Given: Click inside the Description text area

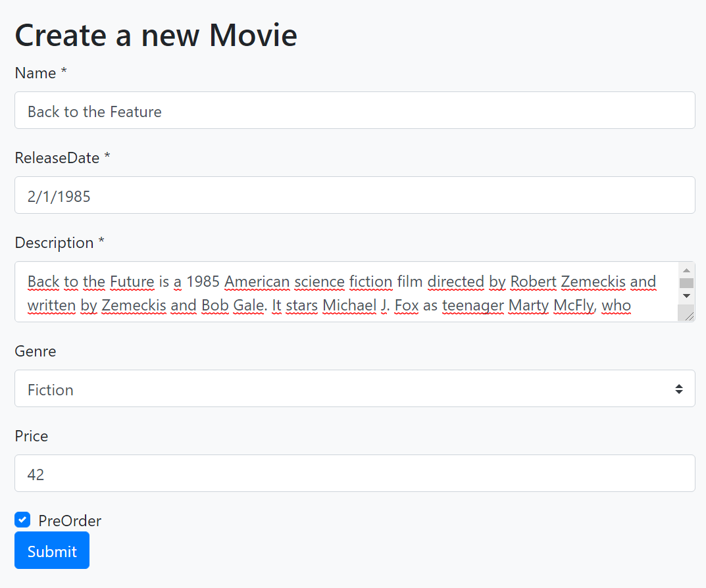Looking at the screenshot, I should click(342, 293).
